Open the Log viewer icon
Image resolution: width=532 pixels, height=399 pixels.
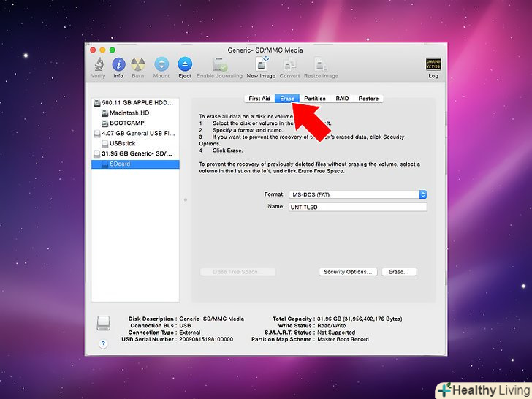pos(433,64)
